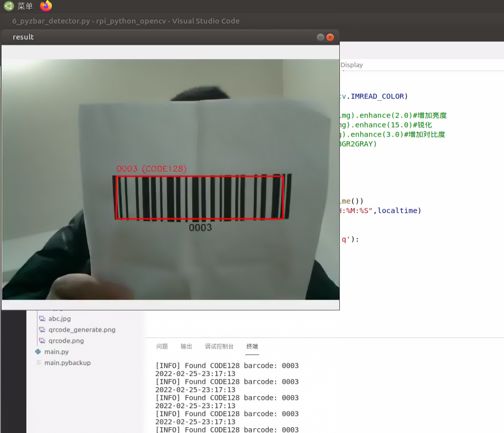Click the VS Code window title text
The image size is (504, 433).
click(x=126, y=21)
